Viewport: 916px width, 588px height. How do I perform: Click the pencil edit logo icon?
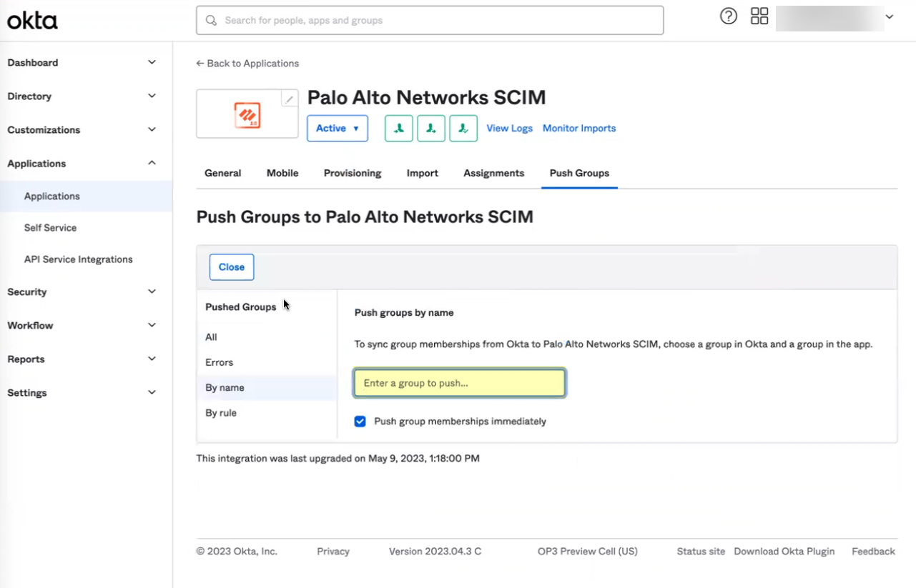coord(289,99)
